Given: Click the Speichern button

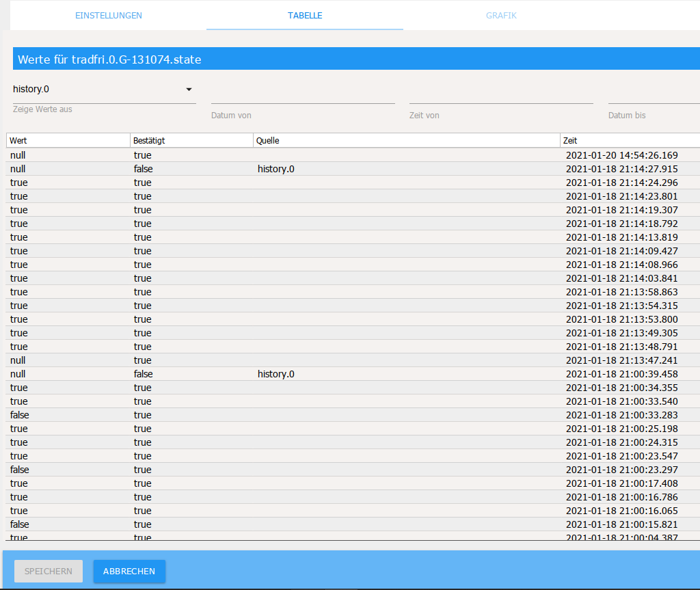Looking at the screenshot, I should [49, 572].
